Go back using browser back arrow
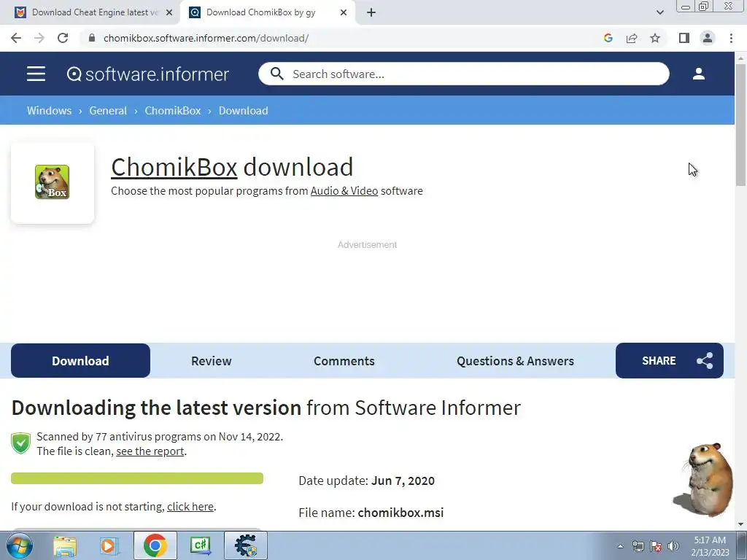 [16, 38]
